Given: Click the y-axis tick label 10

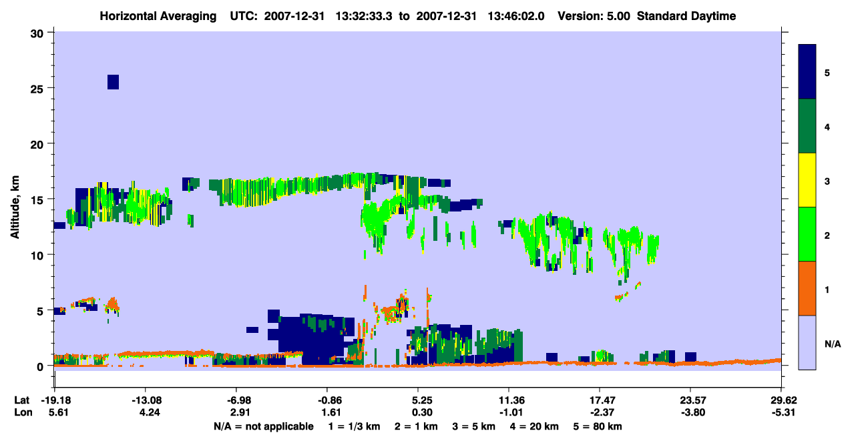Looking at the screenshot, I should tap(39, 255).
